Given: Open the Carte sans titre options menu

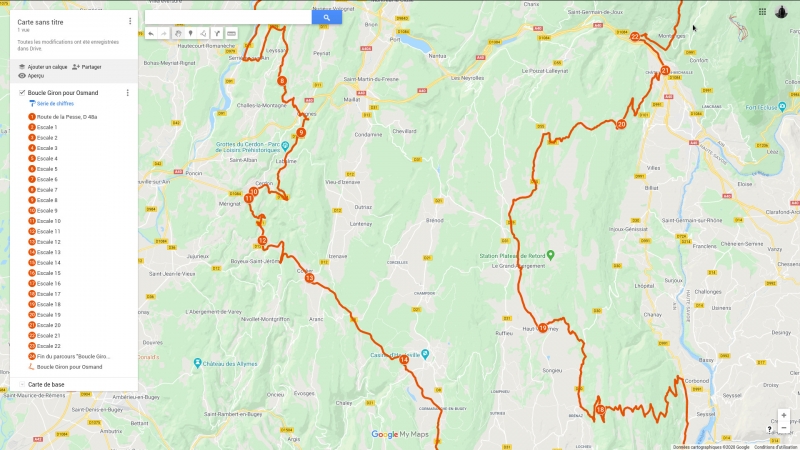Looking at the screenshot, I should (130, 21).
